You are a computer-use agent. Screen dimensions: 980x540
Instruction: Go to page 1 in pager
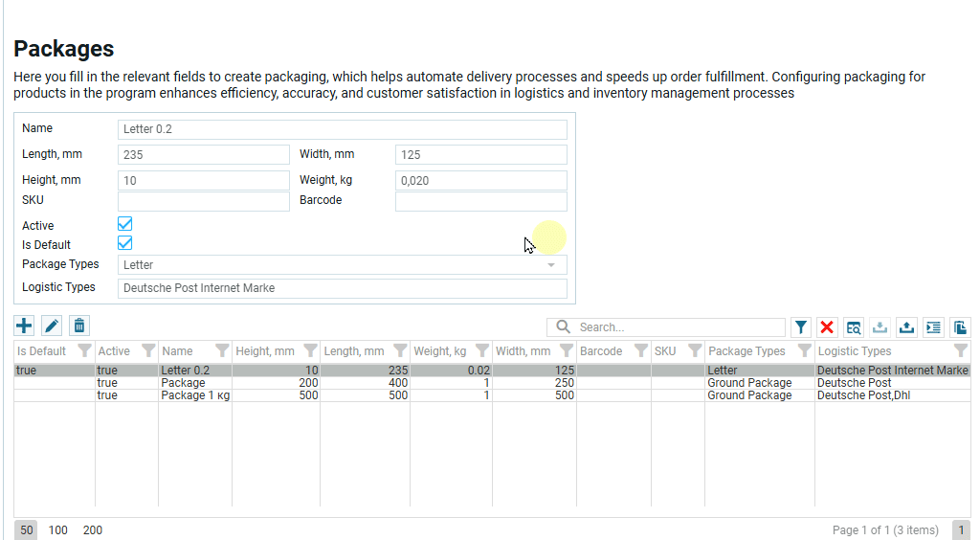tap(961, 530)
